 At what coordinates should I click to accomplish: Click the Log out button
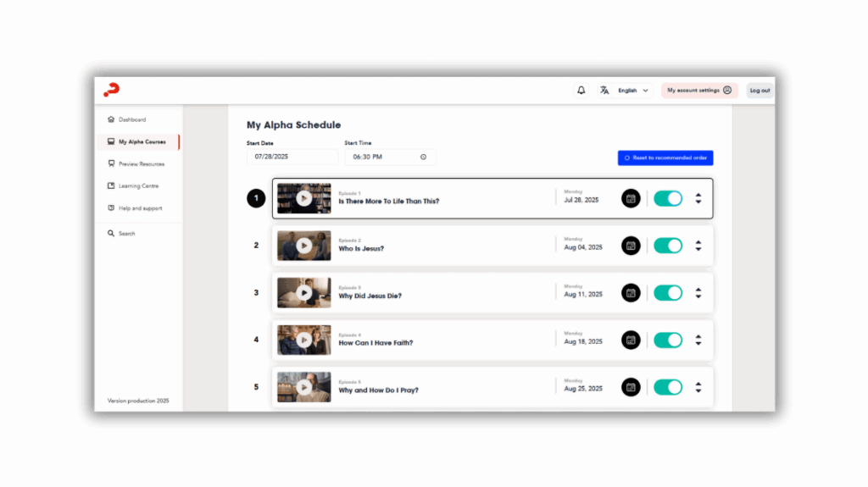(x=759, y=91)
